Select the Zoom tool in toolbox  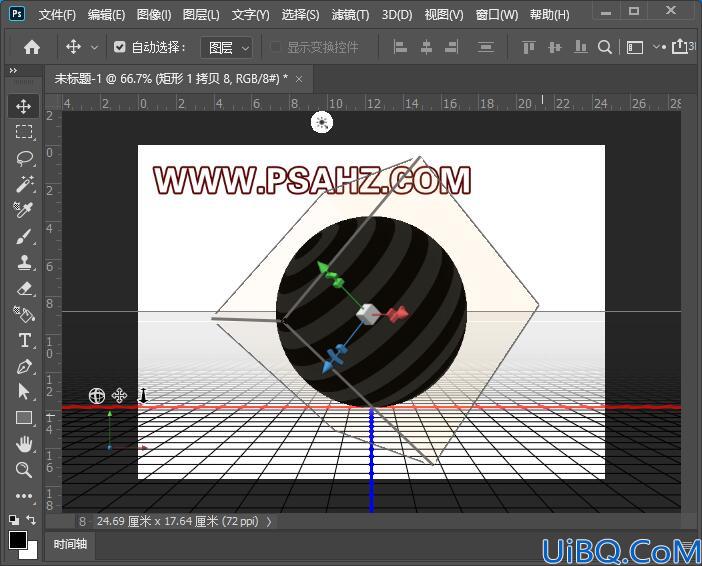click(x=23, y=470)
